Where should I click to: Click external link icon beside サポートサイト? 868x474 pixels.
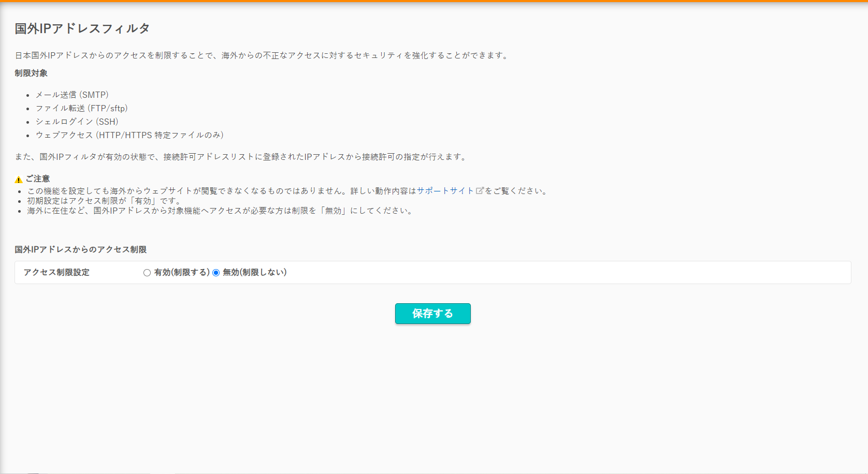pyautogui.click(x=480, y=191)
